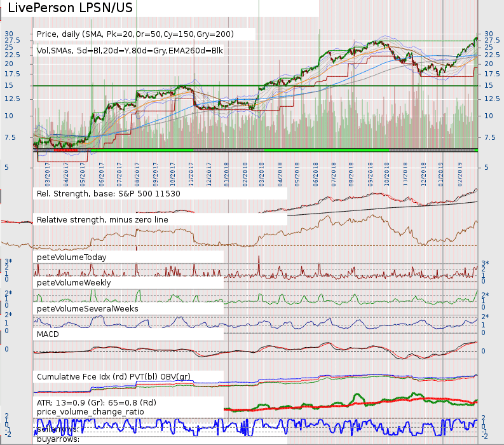Click the 03/2017 date axis label

48,175
